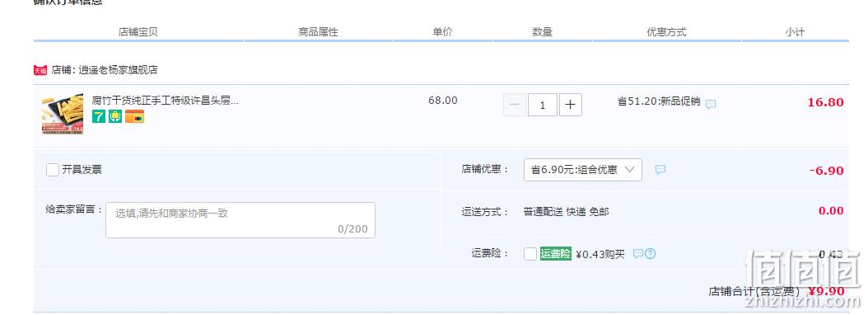Select the 优惠方式 column header
Screen dimensions: 868x315
click(666, 31)
